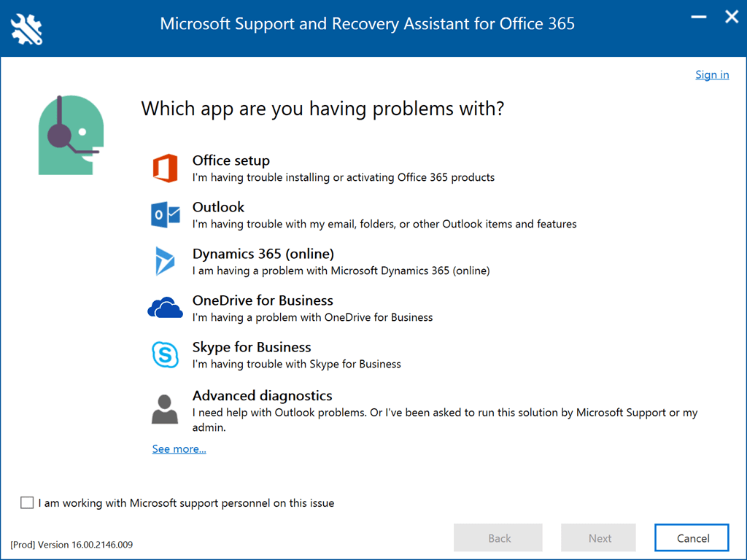Viewport: 747px width, 560px height.
Task: Click the support agent headset illustration
Action: coord(71,135)
